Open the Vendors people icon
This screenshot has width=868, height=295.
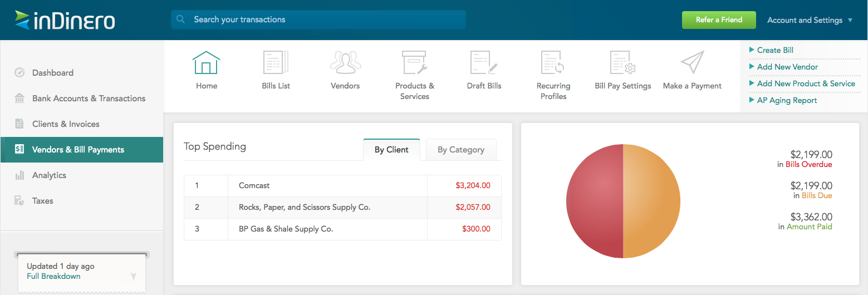click(345, 62)
